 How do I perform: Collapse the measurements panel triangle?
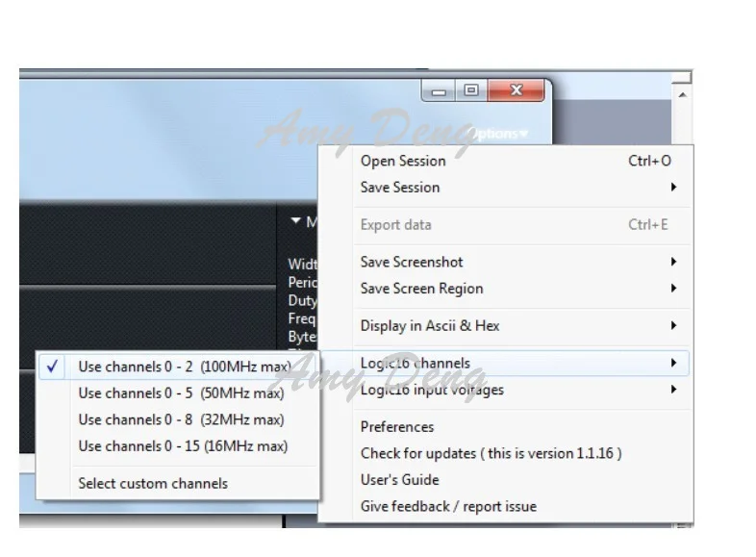(295, 221)
